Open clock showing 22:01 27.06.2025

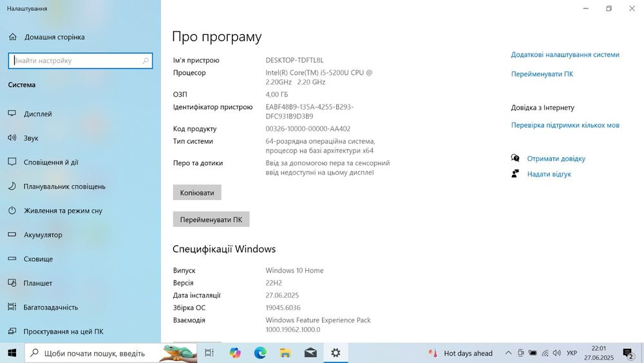(598, 353)
